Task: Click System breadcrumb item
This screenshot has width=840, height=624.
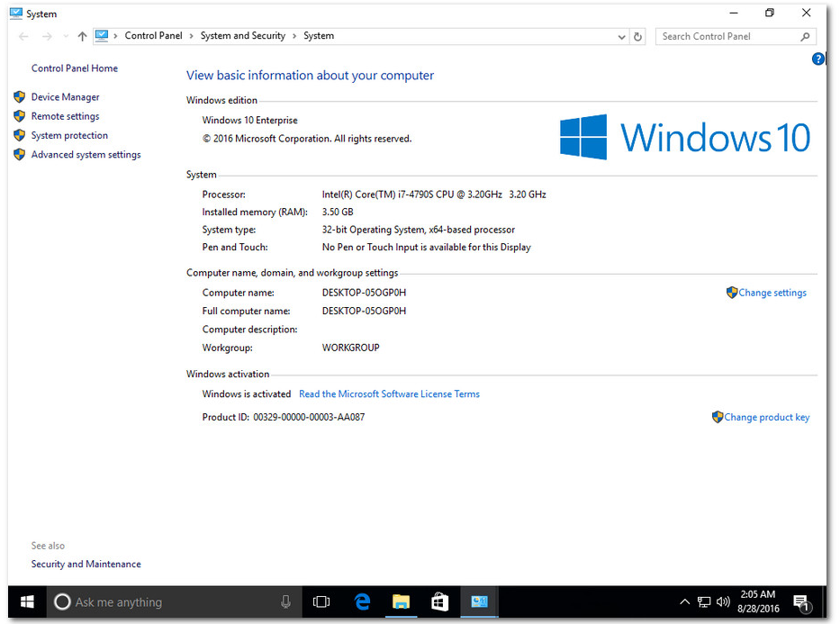Action: (x=319, y=35)
